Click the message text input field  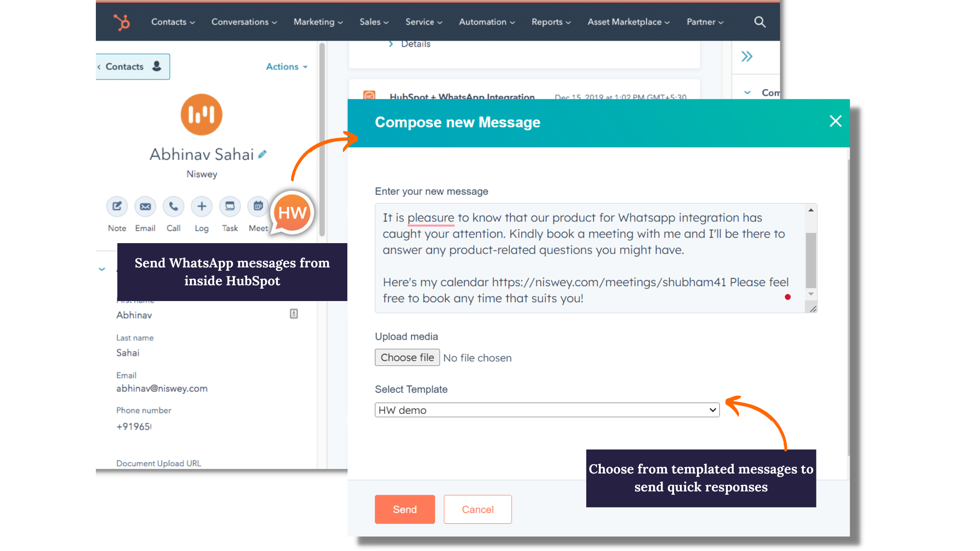click(595, 258)
